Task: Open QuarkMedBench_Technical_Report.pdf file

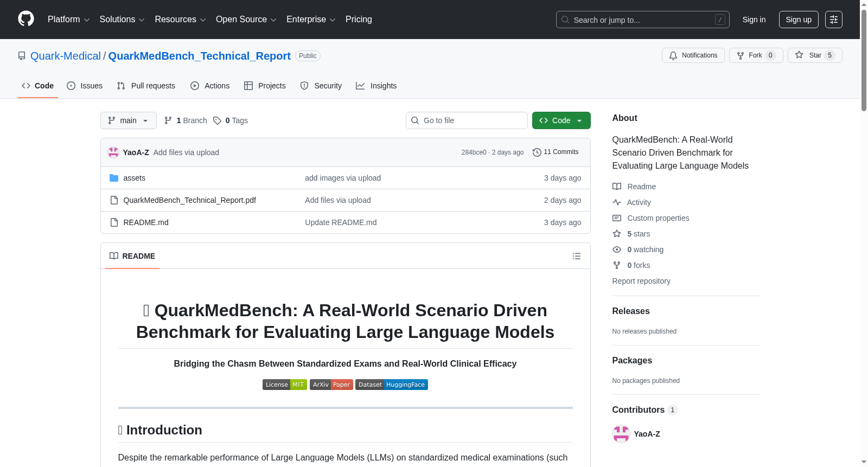Action: point(190,200)
